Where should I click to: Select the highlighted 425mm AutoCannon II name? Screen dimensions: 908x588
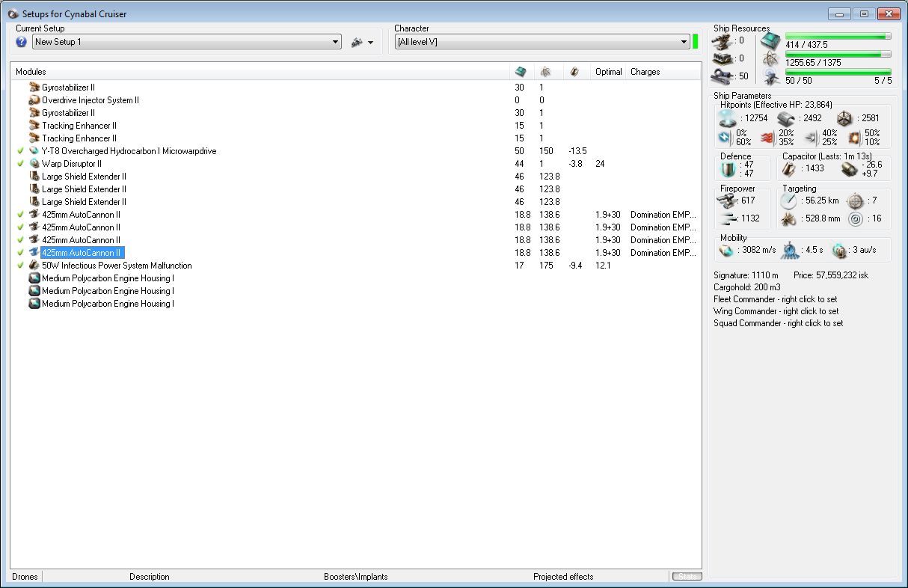pos(81,253)
